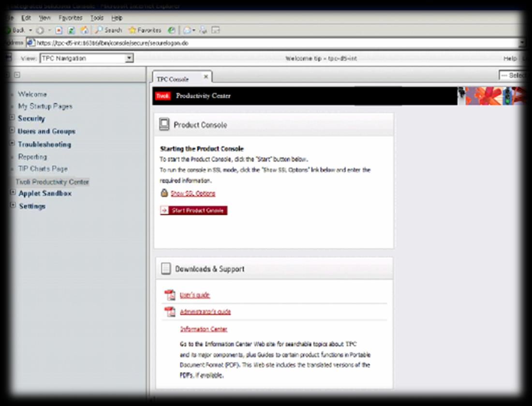Click the "Welcome tip" header text

321,59
